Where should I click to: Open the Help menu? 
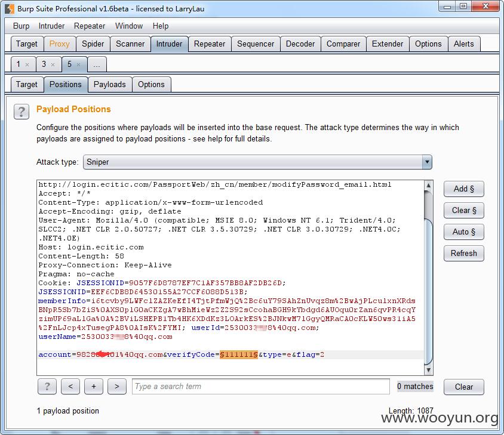coord(161,26)
